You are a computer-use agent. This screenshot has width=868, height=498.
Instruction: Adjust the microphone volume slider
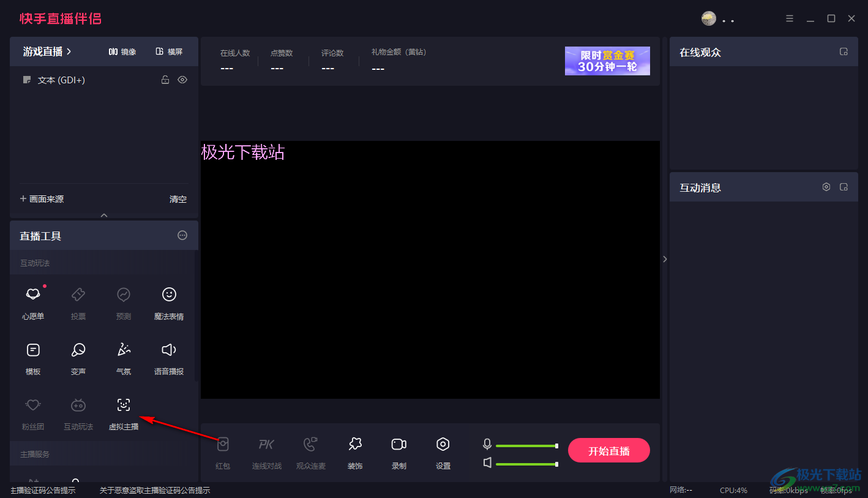pos(526,446)
